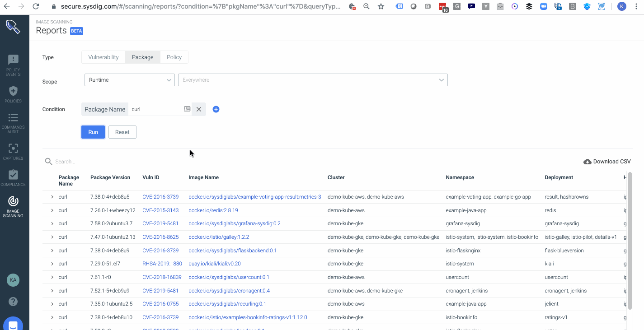Open the Sysdig logo home icon
Screen dimensions: 644x330
13,27
